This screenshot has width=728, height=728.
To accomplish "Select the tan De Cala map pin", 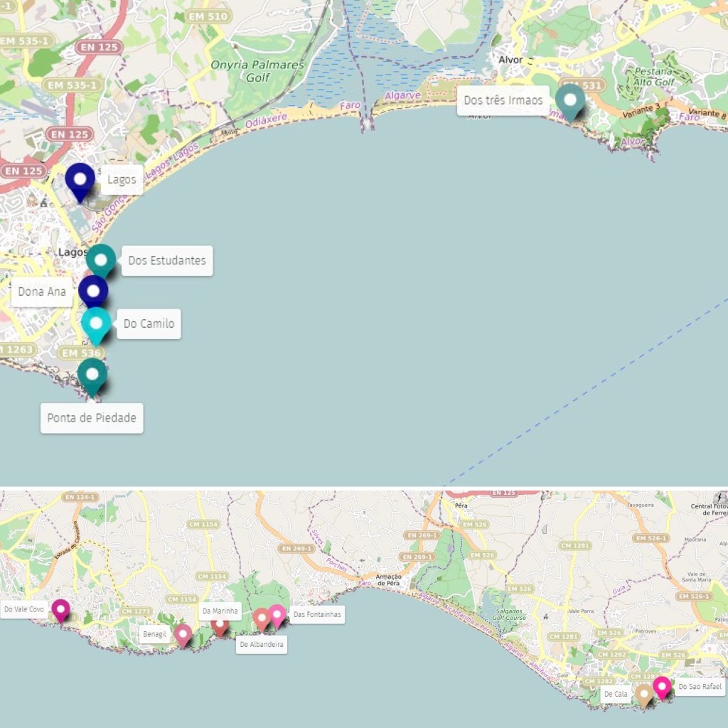I will (x=643, y=696).
